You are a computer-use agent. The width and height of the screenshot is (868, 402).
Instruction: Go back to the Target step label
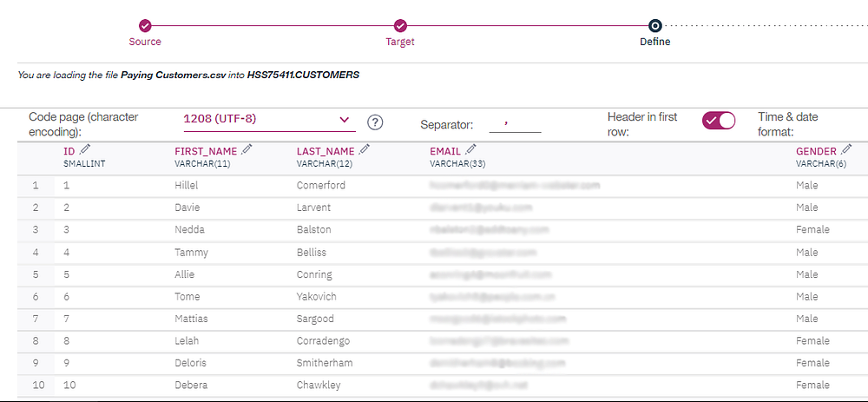[x=400, y=42]
